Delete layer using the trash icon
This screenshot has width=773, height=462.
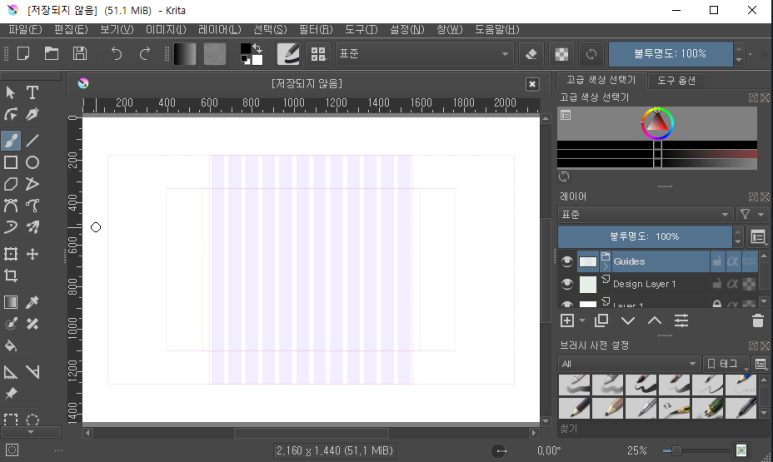click(x=757, y=321)
